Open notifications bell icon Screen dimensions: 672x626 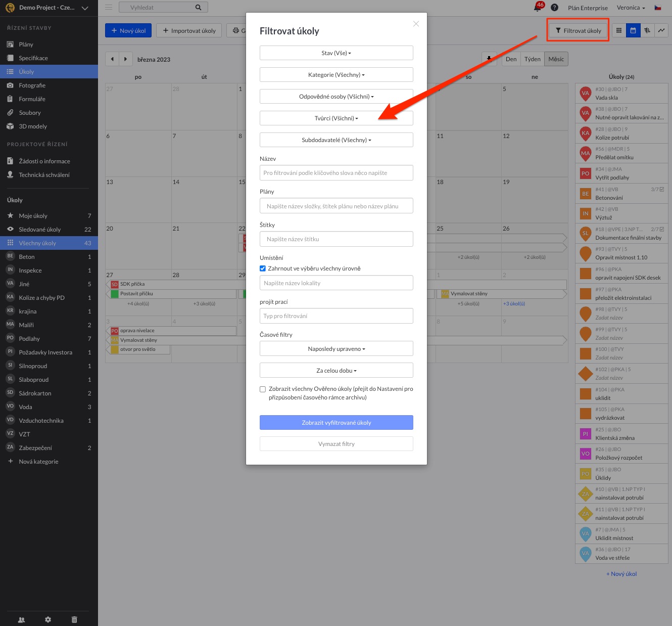point(538,8)
